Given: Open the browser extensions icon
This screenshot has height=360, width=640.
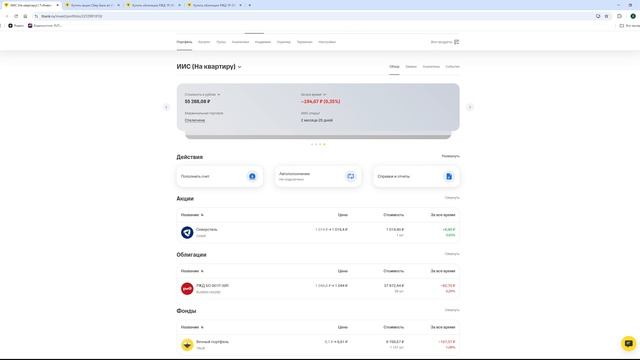Looking at the screenshot, I should [x=619, y=16].
